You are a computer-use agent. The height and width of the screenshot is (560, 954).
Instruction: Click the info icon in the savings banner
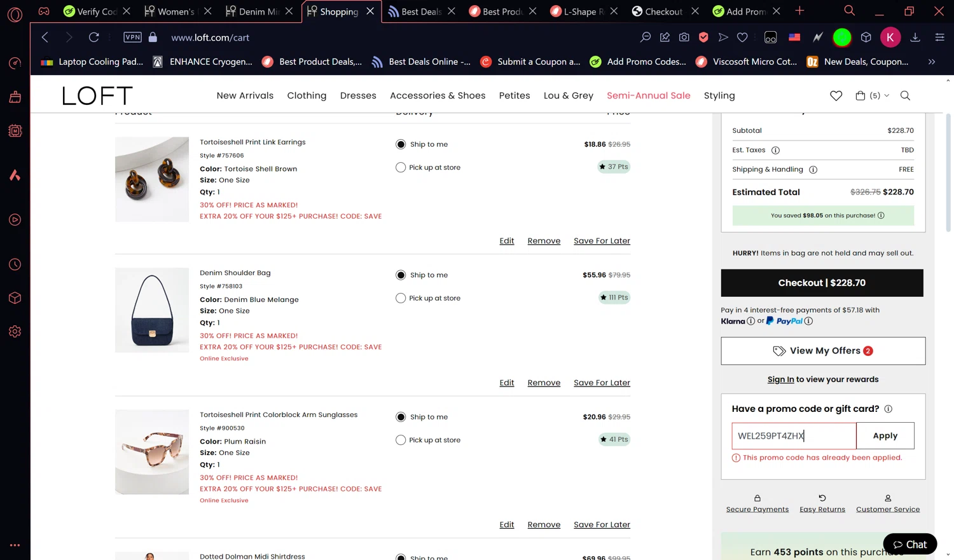coord(881,215)
